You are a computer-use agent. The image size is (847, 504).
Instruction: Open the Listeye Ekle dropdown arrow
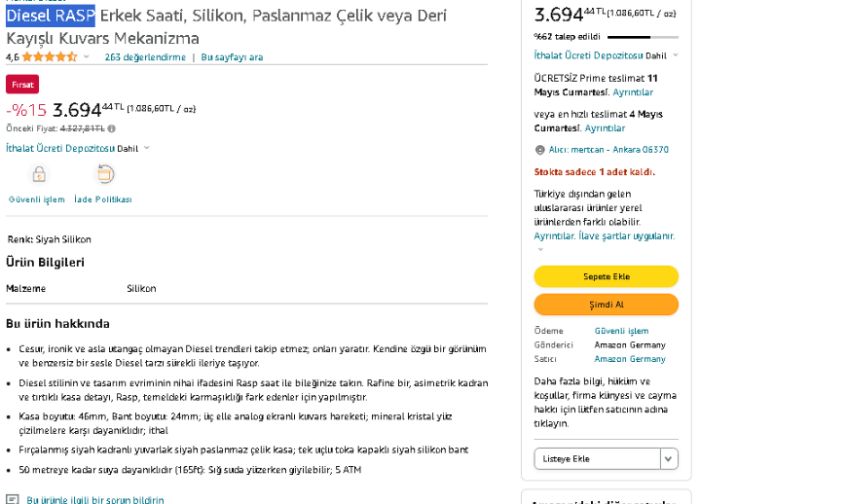click(668, 458)
